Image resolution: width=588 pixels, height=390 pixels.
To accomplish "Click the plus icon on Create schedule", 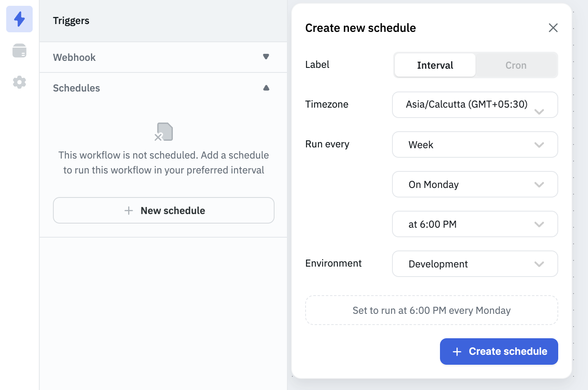I will [457, 352].
